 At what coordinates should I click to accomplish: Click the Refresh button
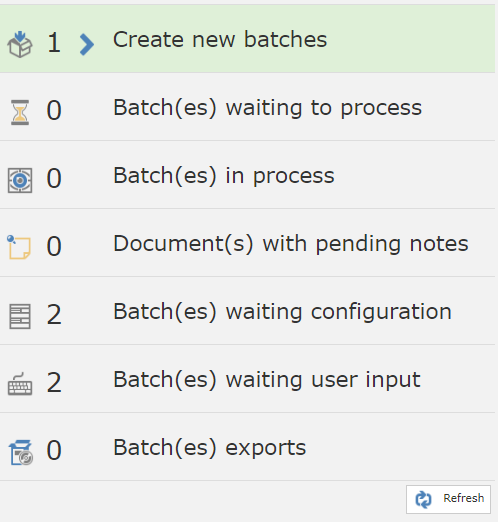pos(448,499)
